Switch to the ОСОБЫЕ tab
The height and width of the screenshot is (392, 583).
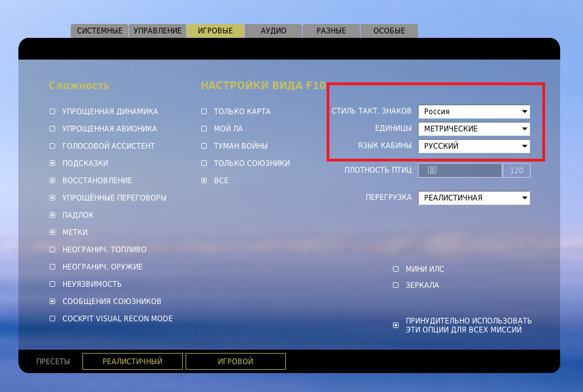point(389,31)
